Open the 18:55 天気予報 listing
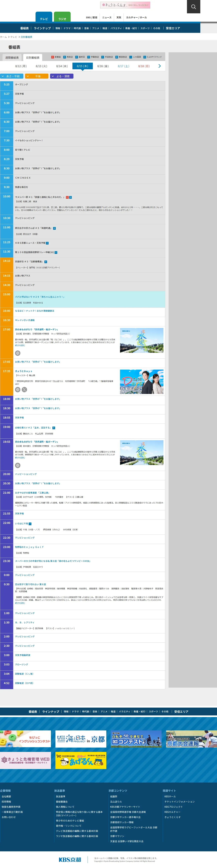This screenshot has width=217, height=868. pos(19,417)
